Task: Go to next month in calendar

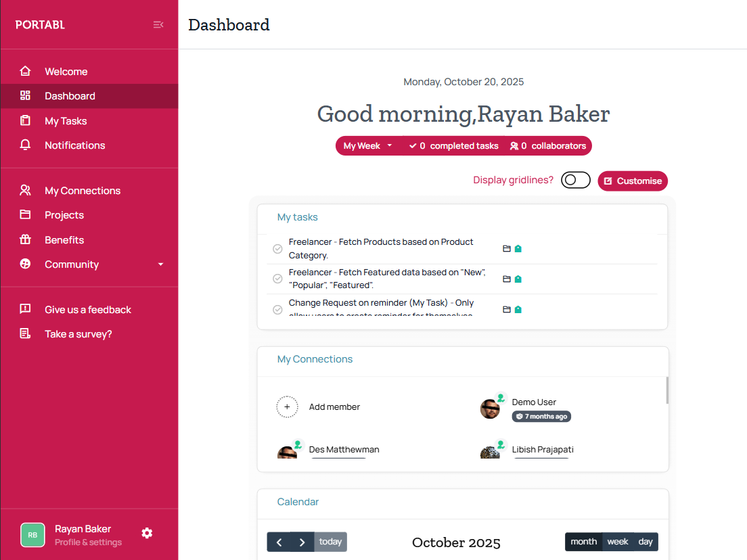Action: point(302,542)
